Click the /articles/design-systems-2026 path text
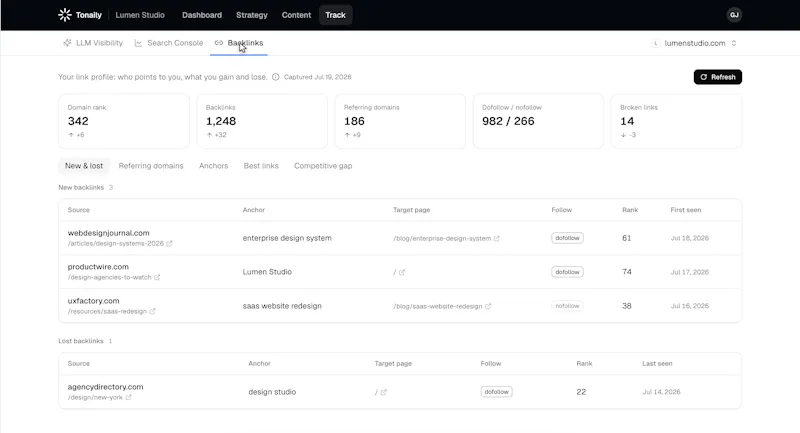This screenshot has width=800, height=433. coord(116,244)
